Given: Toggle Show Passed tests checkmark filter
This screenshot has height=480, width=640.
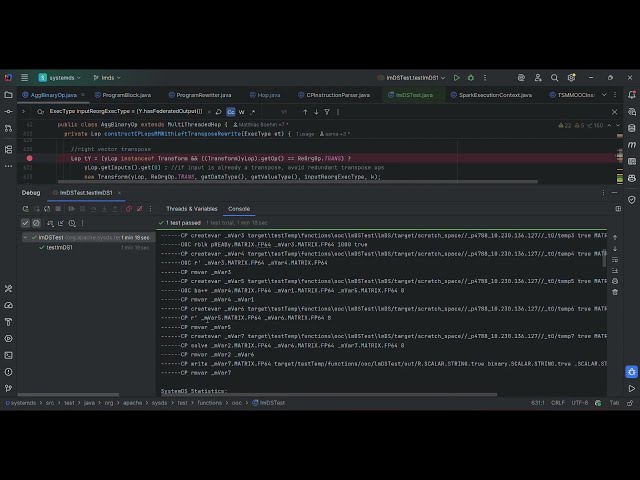Looking at the screenshot, I should [x=25, y=223].
